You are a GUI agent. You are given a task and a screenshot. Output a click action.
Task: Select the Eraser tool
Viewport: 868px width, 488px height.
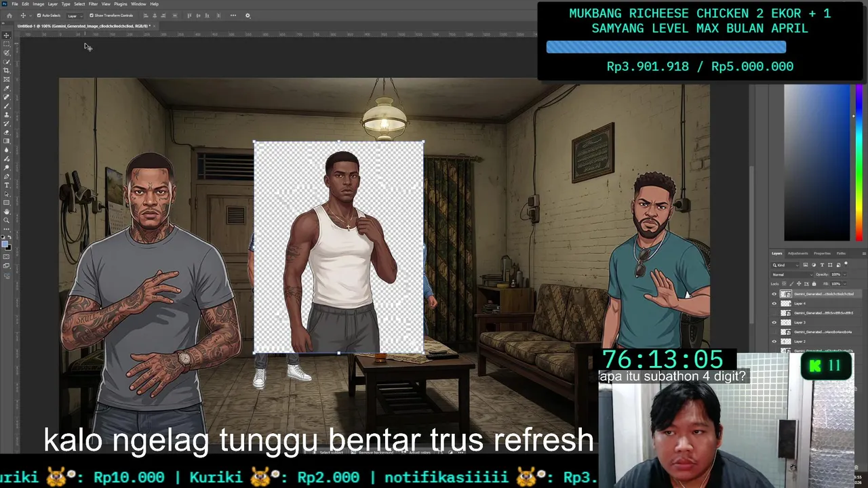coord(7,132)
